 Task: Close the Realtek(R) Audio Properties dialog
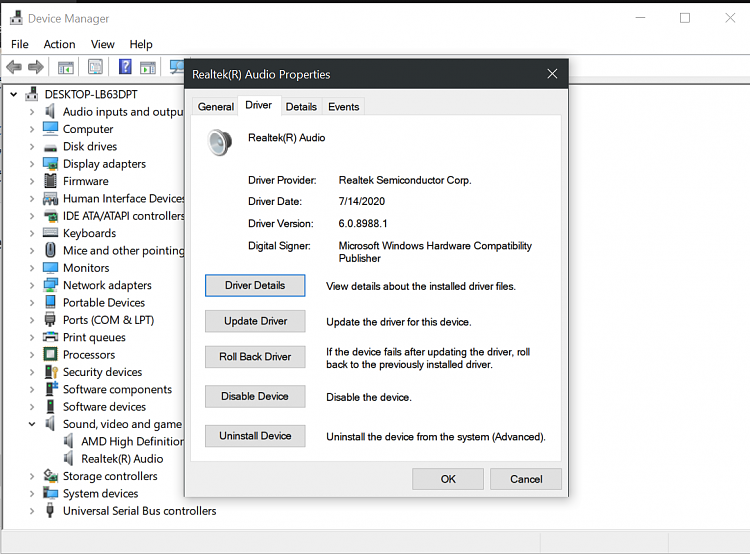552,74
